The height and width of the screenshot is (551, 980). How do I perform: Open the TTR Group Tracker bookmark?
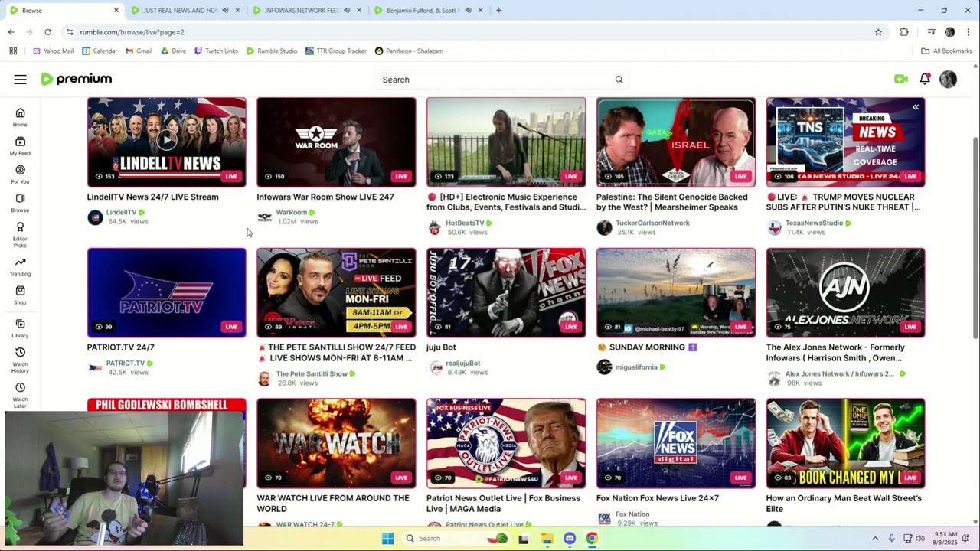click(335, 51)
